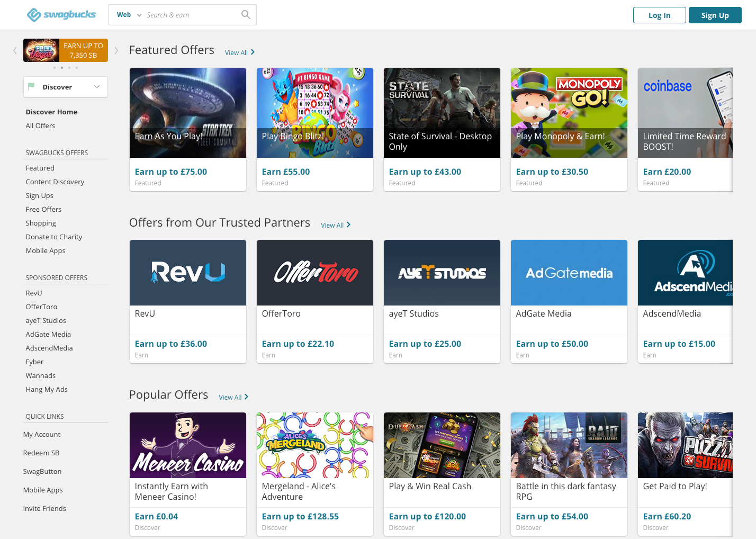Screen dimensions: 756x539
Task: Click Earn up to £36.00 RevU
Action: (171, 344)
